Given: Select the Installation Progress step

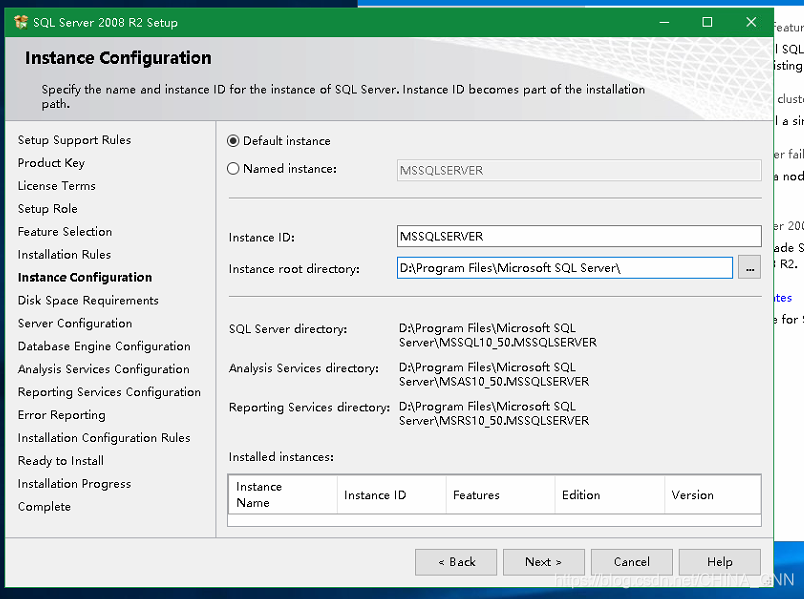Looking at the screenshot, I should click(74, 484).
